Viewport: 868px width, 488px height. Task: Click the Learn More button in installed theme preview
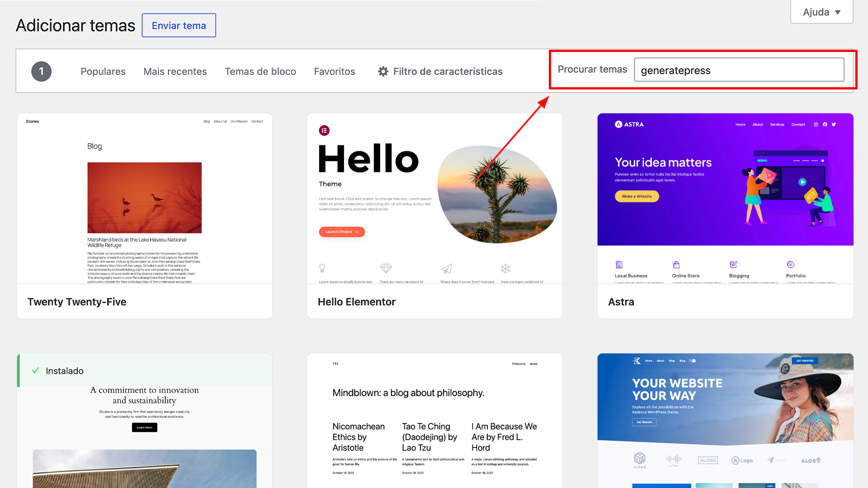pos(145,427)
